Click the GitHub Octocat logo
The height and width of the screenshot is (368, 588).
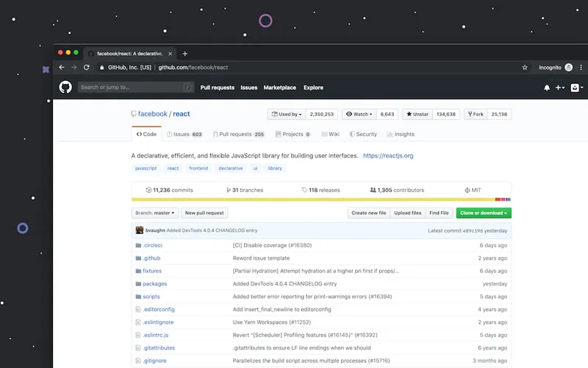65,87
